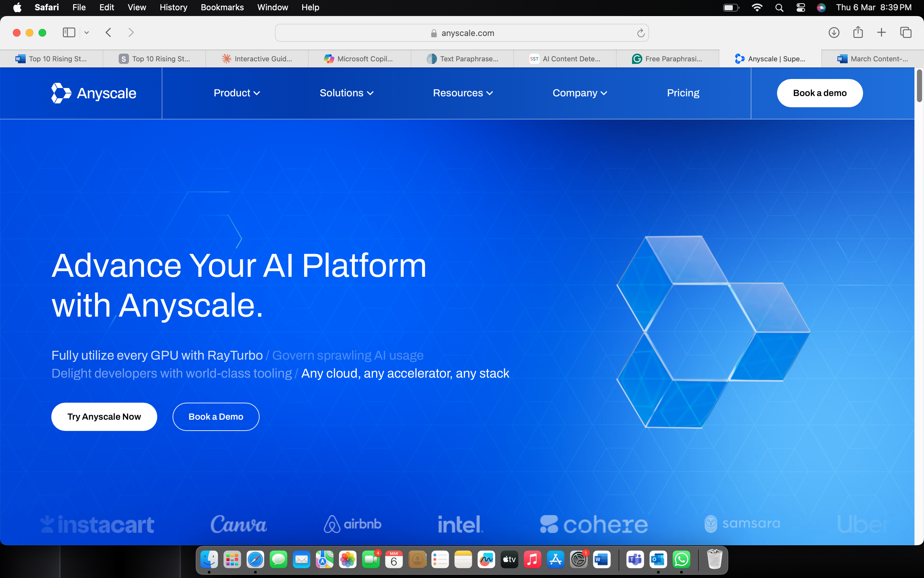Expand the Solutions menu

pyautogui.click(x=346, y=93)
